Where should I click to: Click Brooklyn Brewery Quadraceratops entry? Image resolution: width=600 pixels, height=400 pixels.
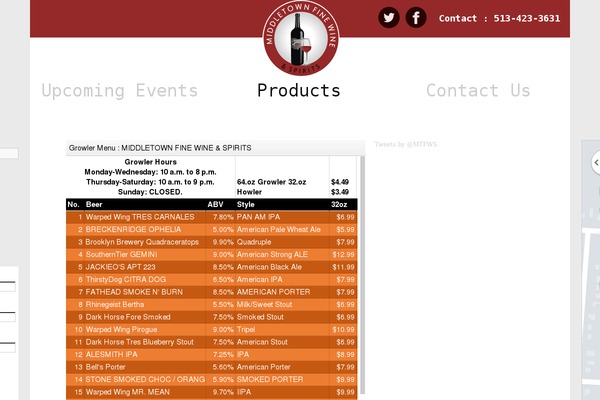[x=142, y=242]
